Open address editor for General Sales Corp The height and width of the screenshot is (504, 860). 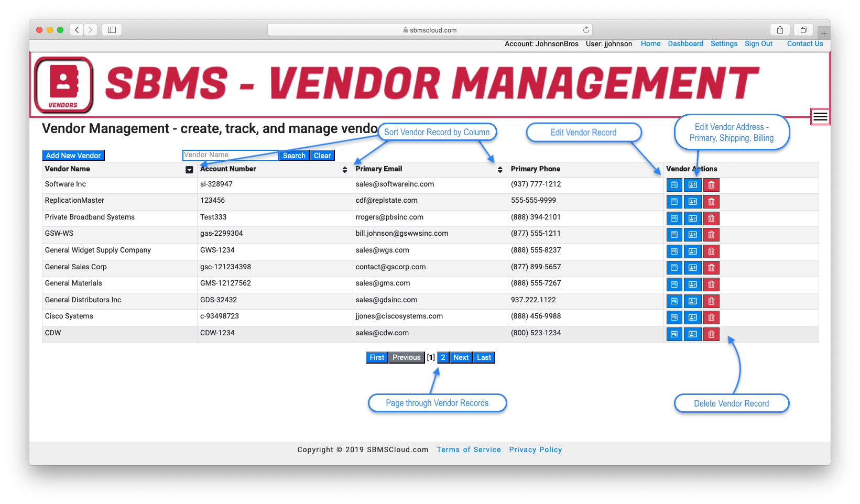click(x=692, y=268)
